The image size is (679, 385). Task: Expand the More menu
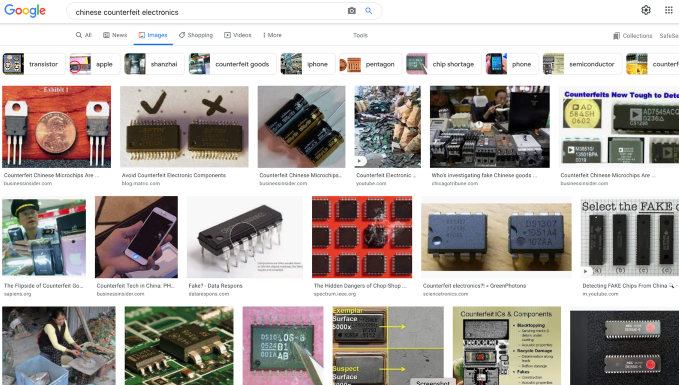click(x=272, y=35)
